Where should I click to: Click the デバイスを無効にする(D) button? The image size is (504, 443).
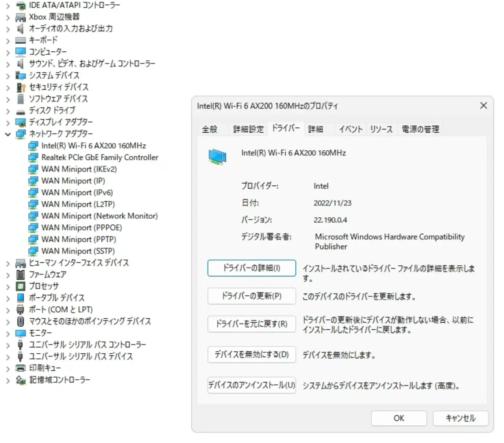tap(252, 355)
